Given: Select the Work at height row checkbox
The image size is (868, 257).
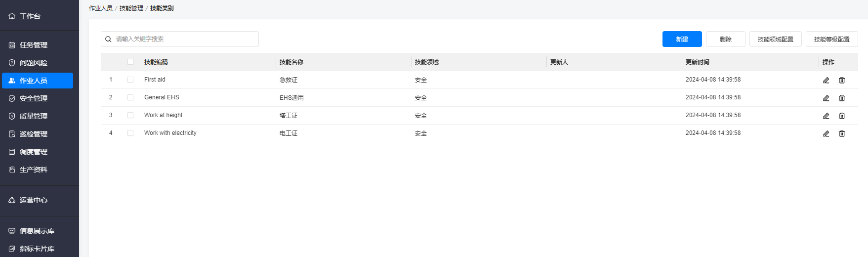Looking at the screenshot, I should pos(130,115).
